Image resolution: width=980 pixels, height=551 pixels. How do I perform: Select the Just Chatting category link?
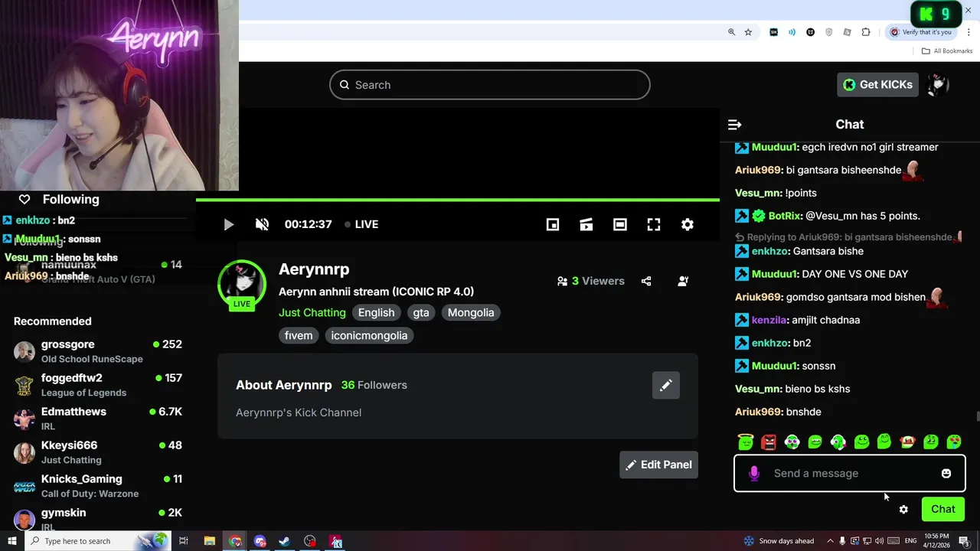click(x=312, y=312)
